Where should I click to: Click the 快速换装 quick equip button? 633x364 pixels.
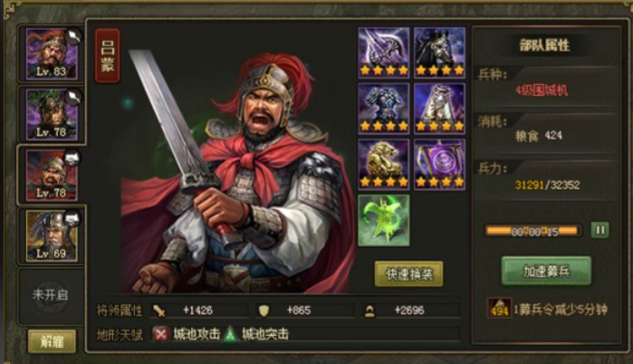[x=408, y=274]
